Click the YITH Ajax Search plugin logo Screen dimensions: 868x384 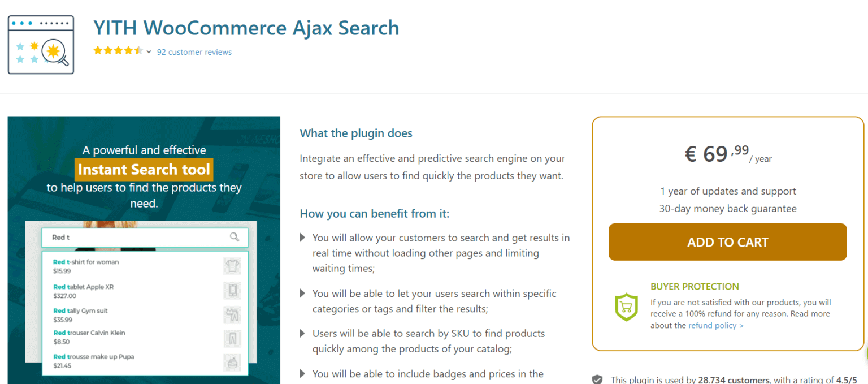(x=41, y=45)
